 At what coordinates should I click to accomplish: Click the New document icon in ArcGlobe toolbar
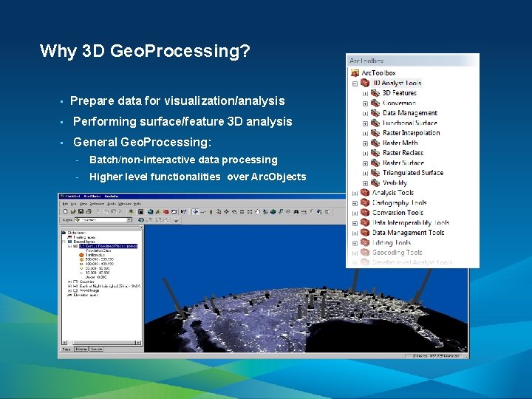[x=66, y=211]
